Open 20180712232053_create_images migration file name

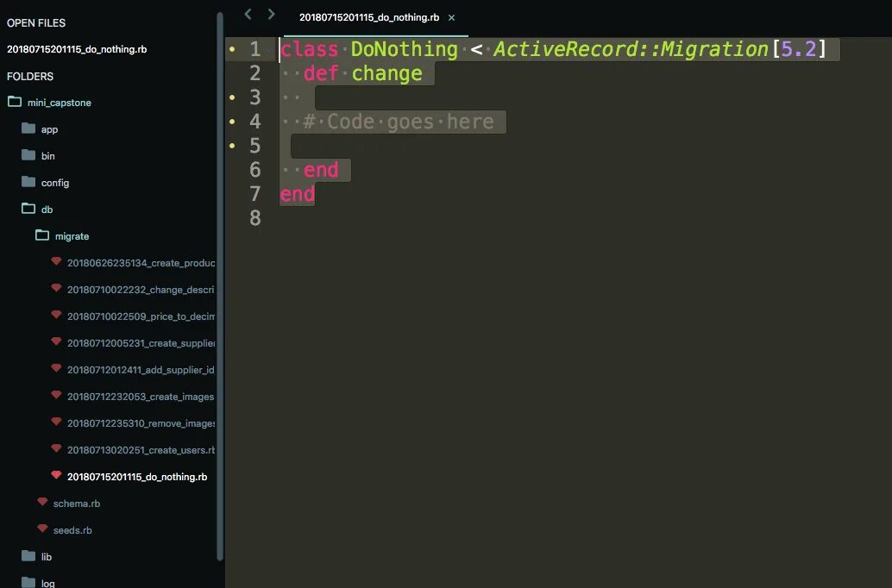click(141, 397)
